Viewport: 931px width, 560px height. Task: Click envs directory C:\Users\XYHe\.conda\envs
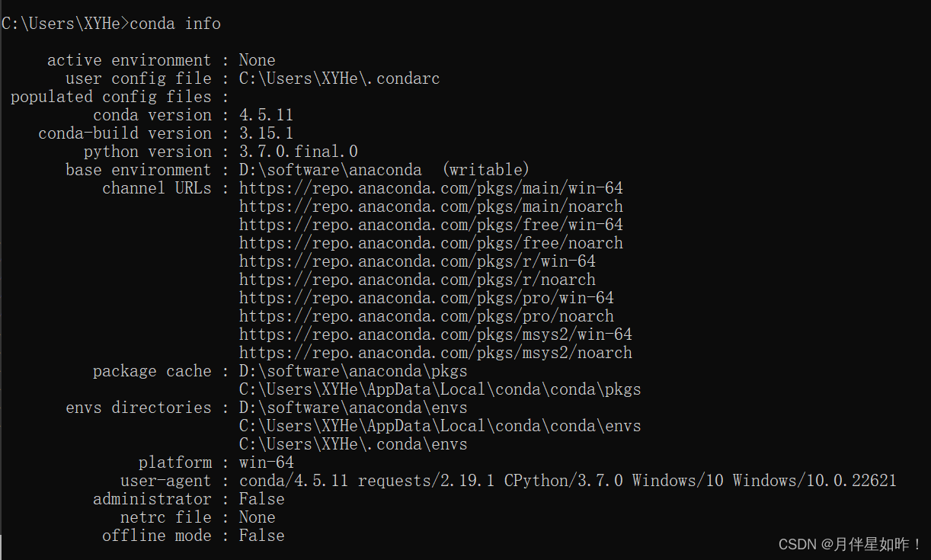tap(354, 444)
